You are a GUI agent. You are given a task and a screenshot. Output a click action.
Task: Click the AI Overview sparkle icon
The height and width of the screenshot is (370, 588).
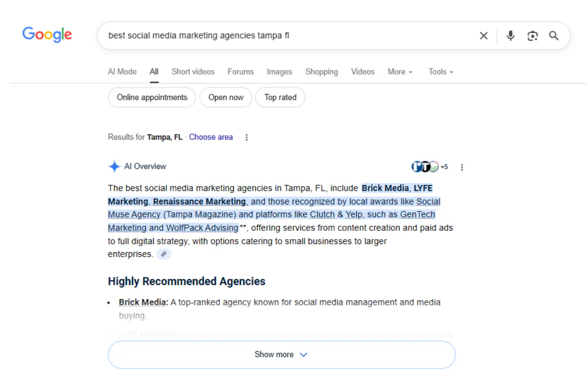(114, 166)
